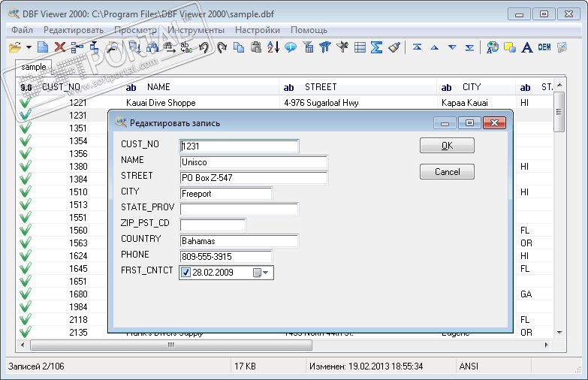Click the Kauai Dive Shoppe cell
The width and height of the screenshot is (588, 380).
tap(201, 103)
